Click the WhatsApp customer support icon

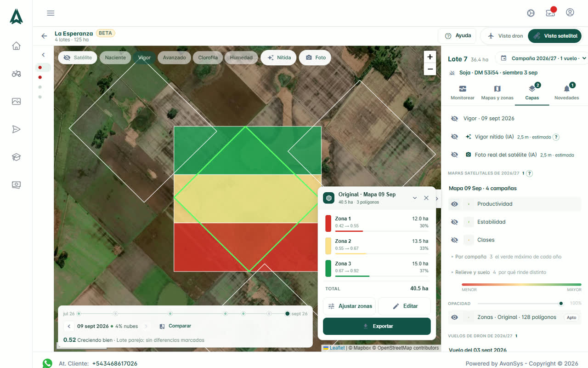click(47, 363)
